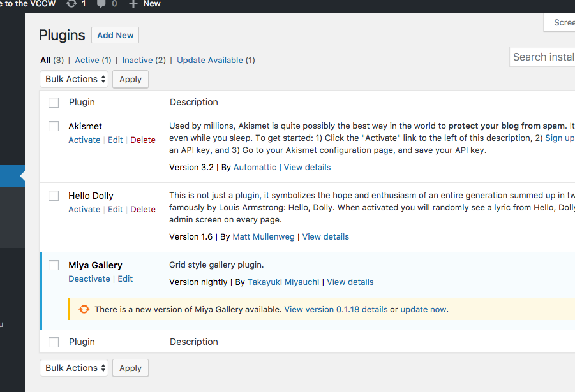Filter plugins by the Inactive tab

tap(137, 60)
